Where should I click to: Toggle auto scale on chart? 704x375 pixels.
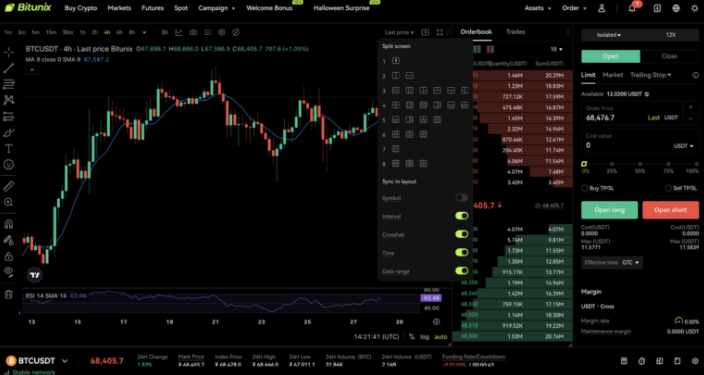pos(441,336)
